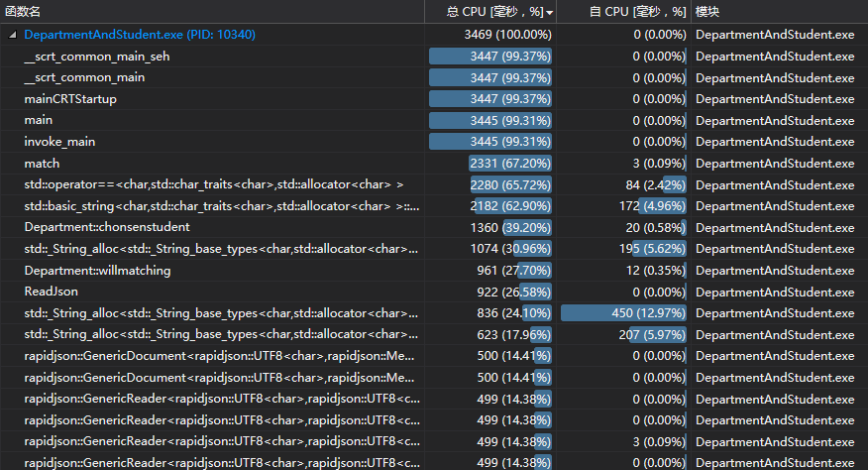The height and width of the screenshot is (470, 868).
Task: Click the 3469 (100.00%) total CPU cell
Action: tap(490, 35)
